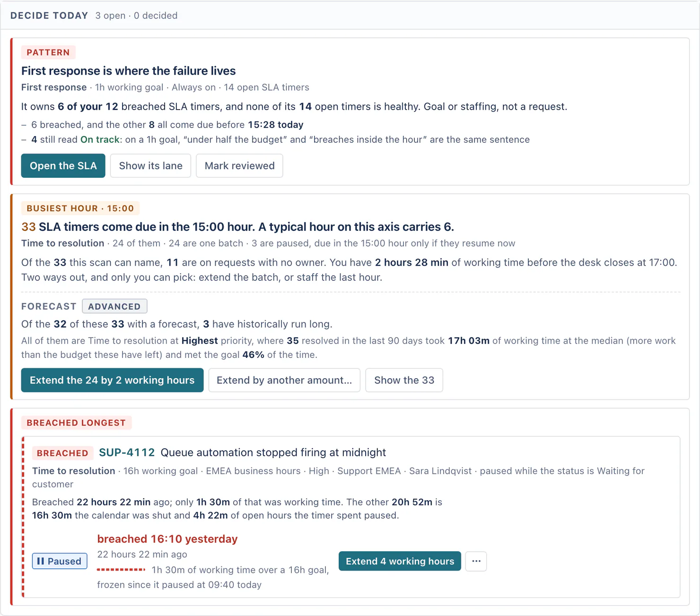Choose Extend by another amount…

[284, 380]
